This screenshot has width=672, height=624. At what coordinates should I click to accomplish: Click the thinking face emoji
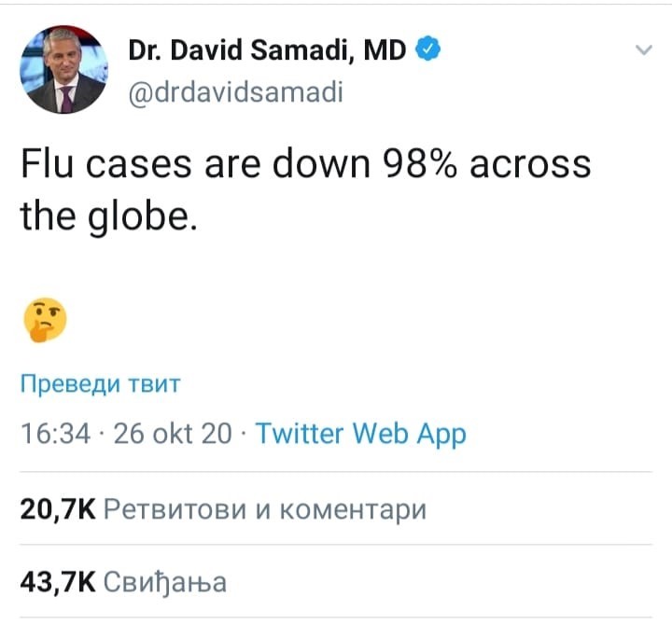pyautogui.click(x=45, y=320)
